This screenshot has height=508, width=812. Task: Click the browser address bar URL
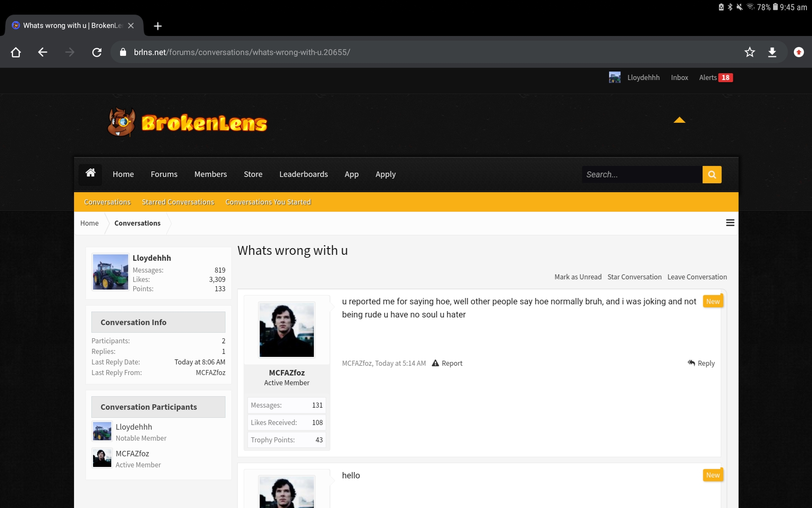[x=242, y=52]
